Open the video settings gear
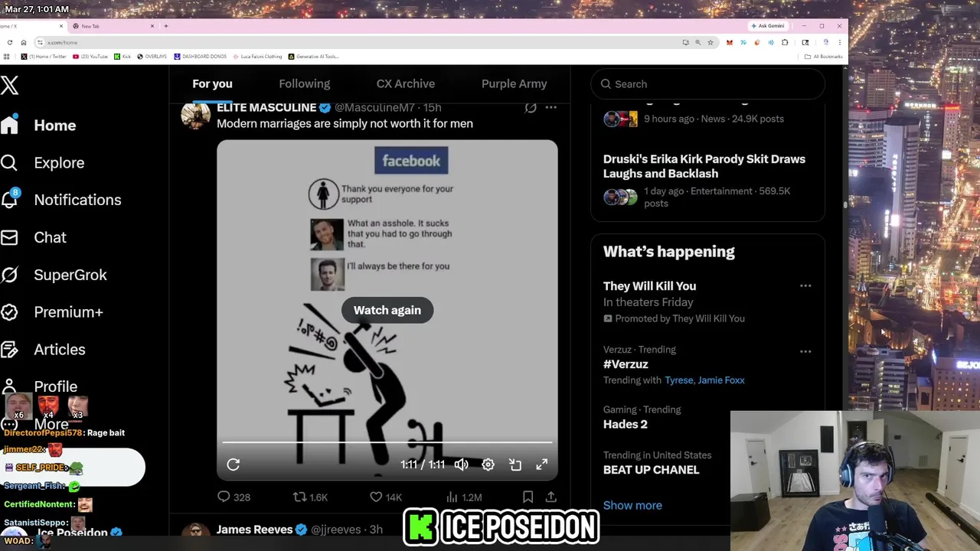 point(488,465)
